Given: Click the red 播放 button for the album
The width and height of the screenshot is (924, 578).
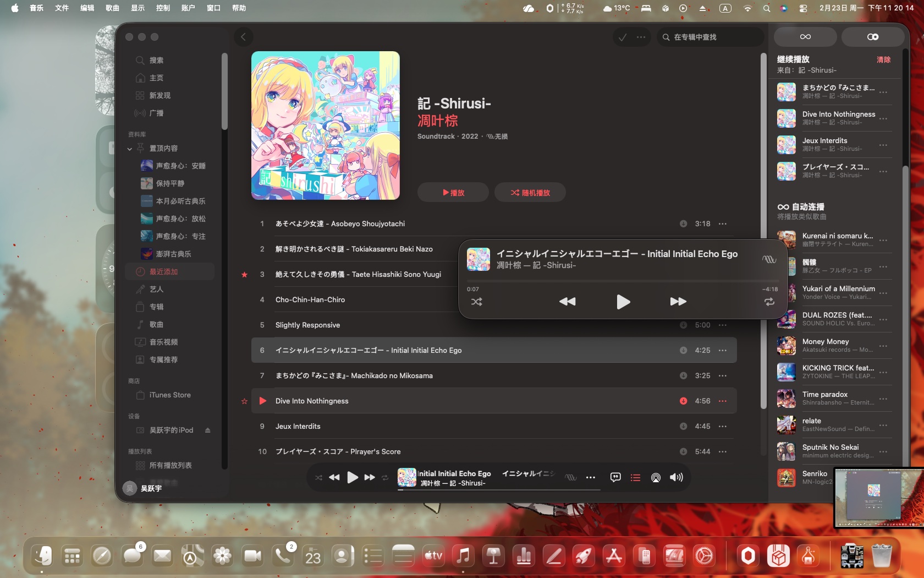Looking at the screenshot, I should click(453, 192).
